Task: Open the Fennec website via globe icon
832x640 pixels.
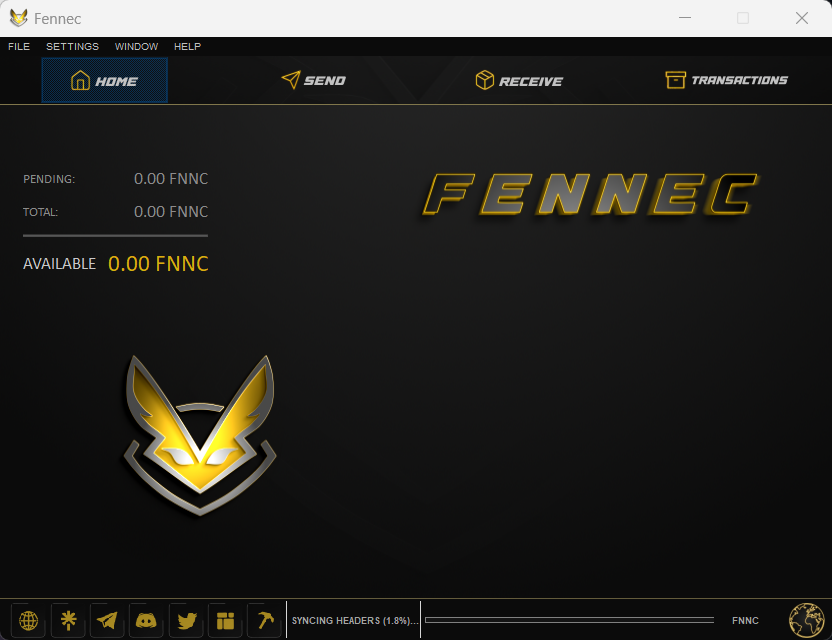Action: click(x=28, y=620)
